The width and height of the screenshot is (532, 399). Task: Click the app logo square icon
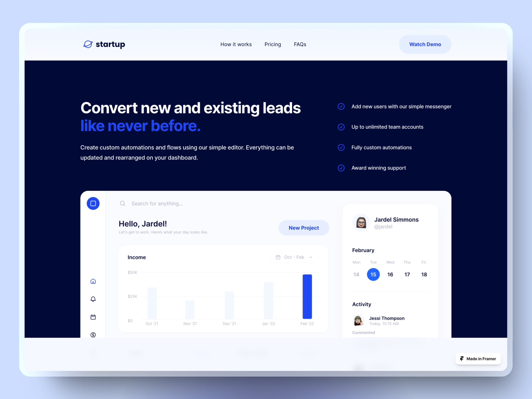click(x=93, y=203)
